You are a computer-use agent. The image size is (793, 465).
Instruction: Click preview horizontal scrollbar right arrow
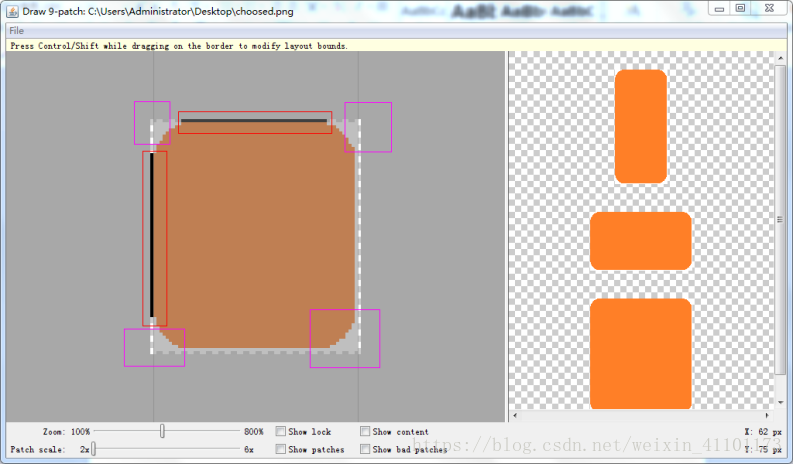pyautogui.click(x=767, y=415)
